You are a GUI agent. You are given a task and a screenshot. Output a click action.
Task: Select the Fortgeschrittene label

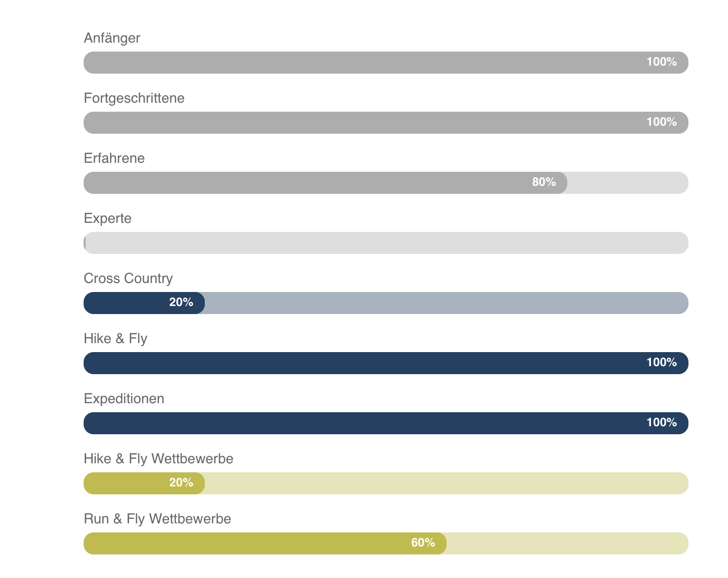click(x=134, y=98)
